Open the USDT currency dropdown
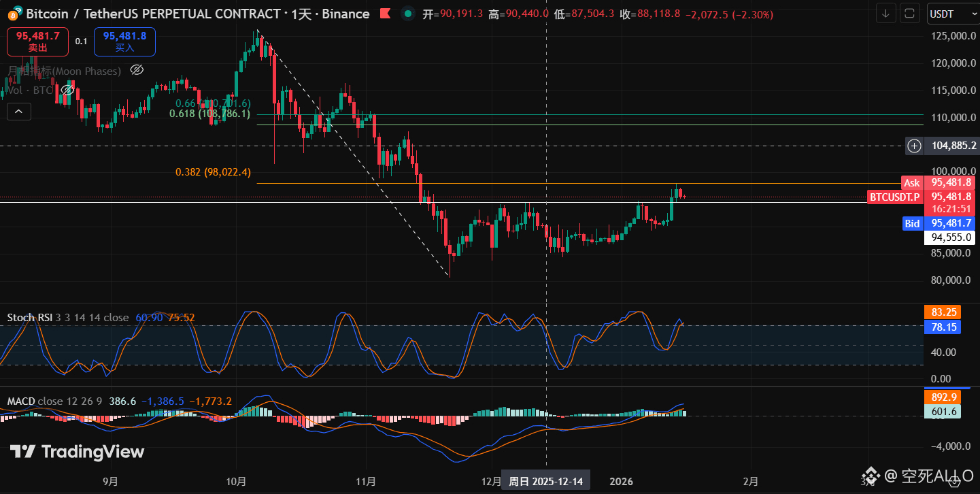The width and height of the screenshot is (980, 494). [950, 14]
